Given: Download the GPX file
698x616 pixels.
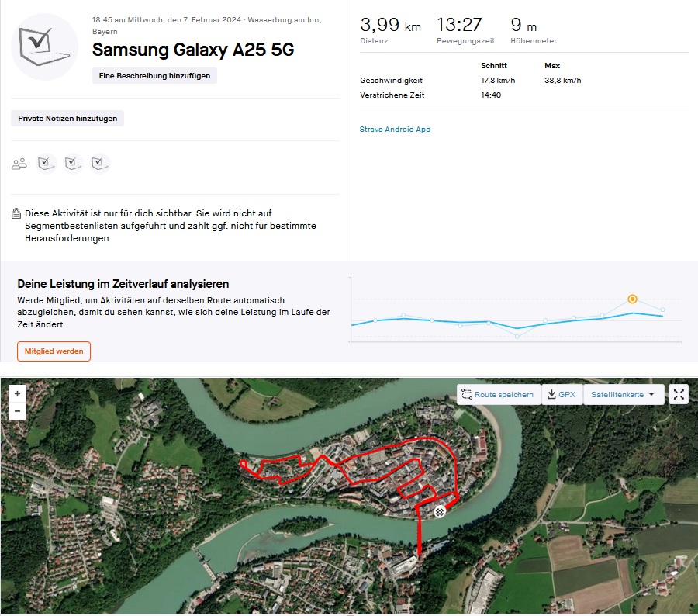Looking at the screenshot, I should click(x=562, y=394).
